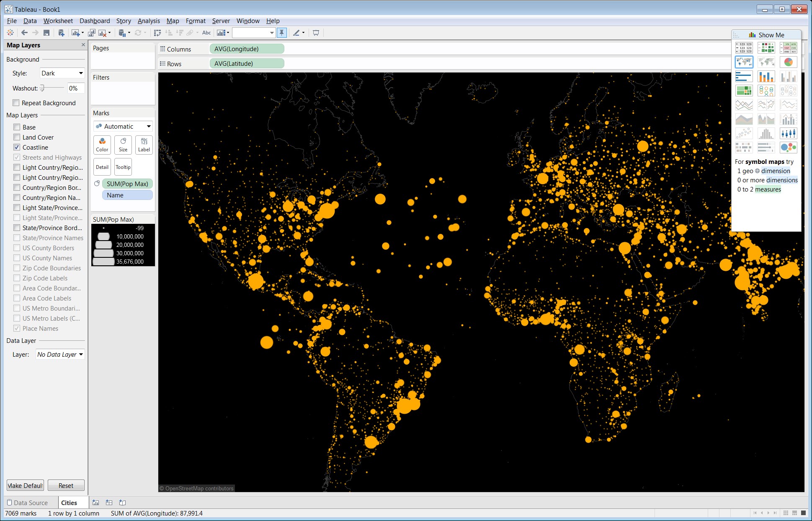Open the Map menu
812x521 pixels.
pos(173,21)
